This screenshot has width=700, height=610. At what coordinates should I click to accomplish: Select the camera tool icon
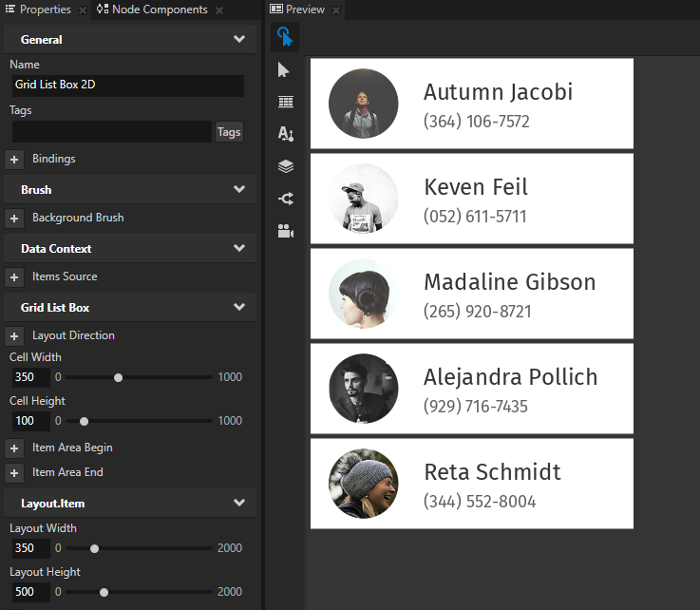[285, 231]
